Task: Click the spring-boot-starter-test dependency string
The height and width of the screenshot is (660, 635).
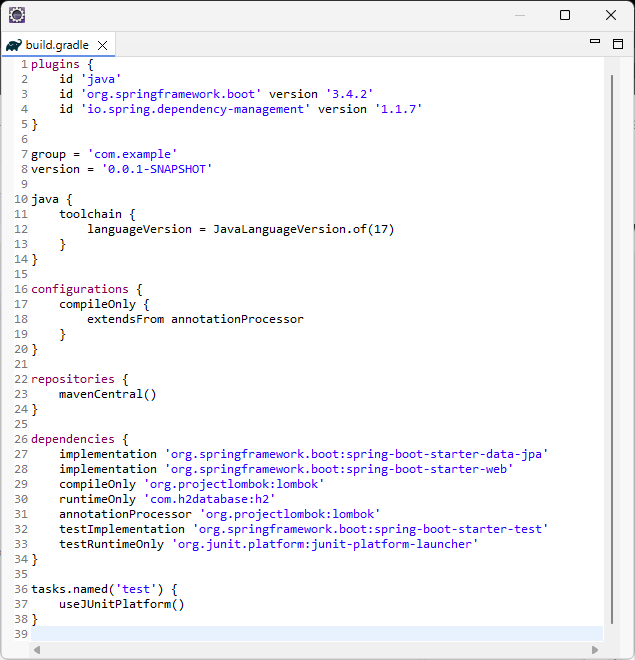Action: coord(370,529)
